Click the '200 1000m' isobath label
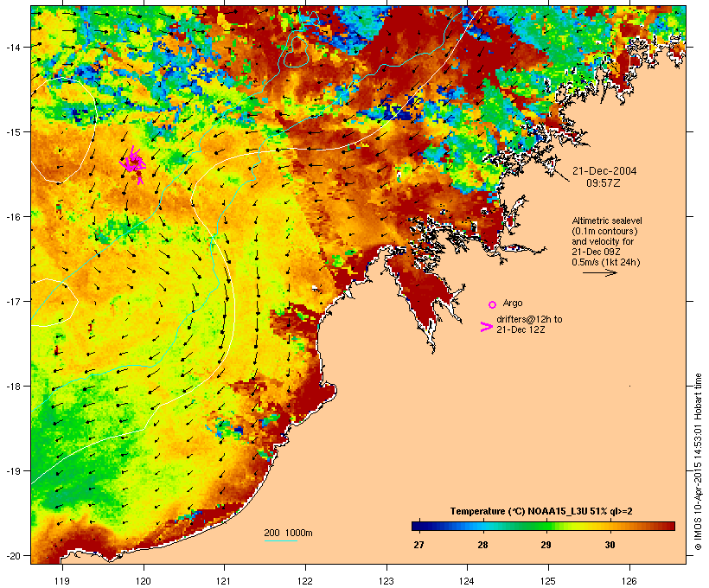This screenshot has width=709, height=588. click(288, 533)
